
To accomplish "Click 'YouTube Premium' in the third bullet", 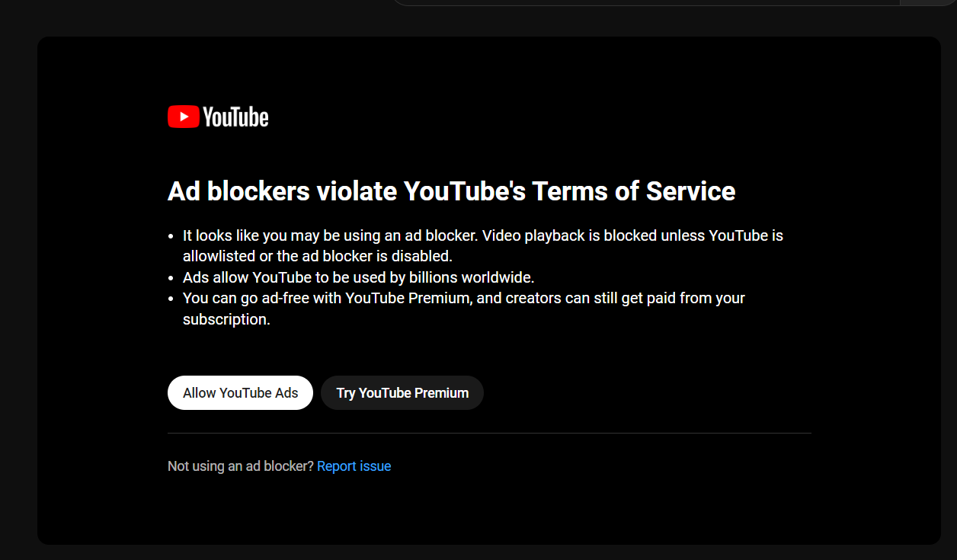I will pyautogui.click(x=407, y=298).
